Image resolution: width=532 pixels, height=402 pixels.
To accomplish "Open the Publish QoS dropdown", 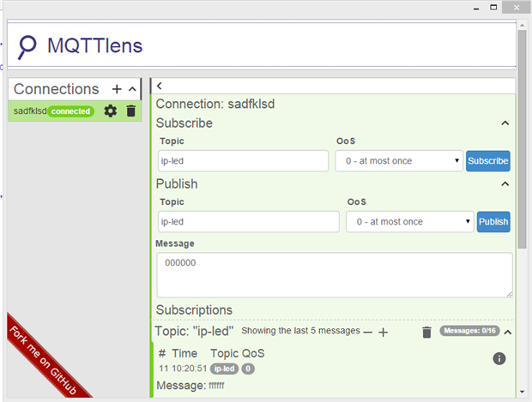I will pyautogui.click(x=410, y=221).
